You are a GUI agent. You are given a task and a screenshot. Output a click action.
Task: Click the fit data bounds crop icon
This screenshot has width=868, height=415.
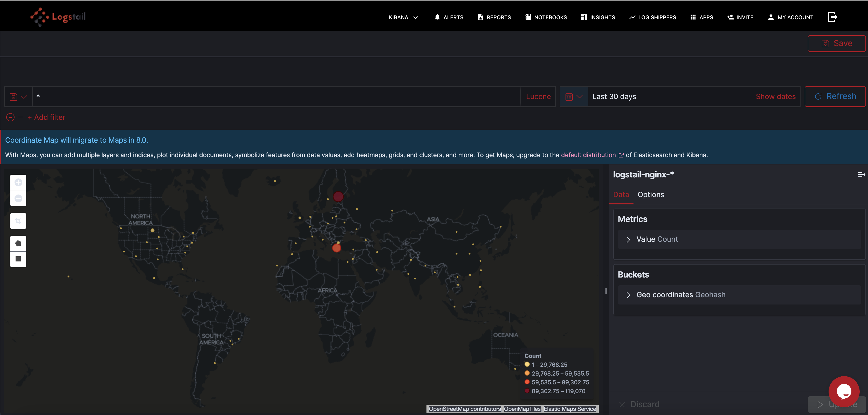pos(18,221)
